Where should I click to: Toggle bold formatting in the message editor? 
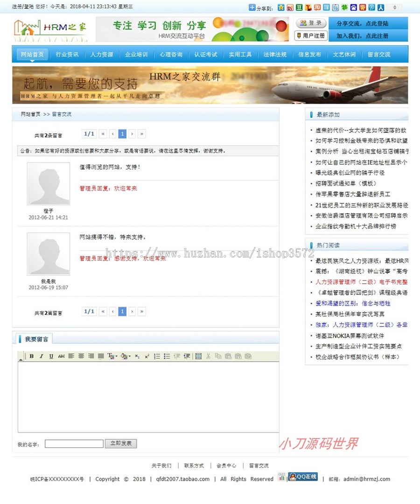tap(31, 356)
